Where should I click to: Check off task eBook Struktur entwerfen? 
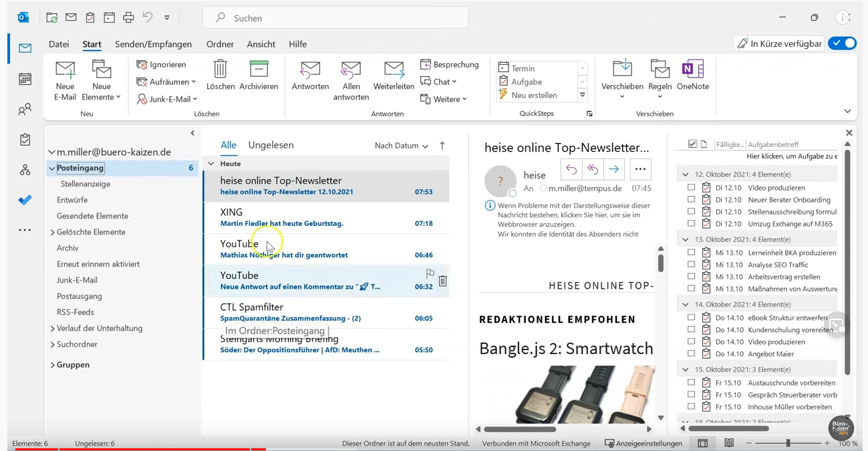[x=691, y=317]
